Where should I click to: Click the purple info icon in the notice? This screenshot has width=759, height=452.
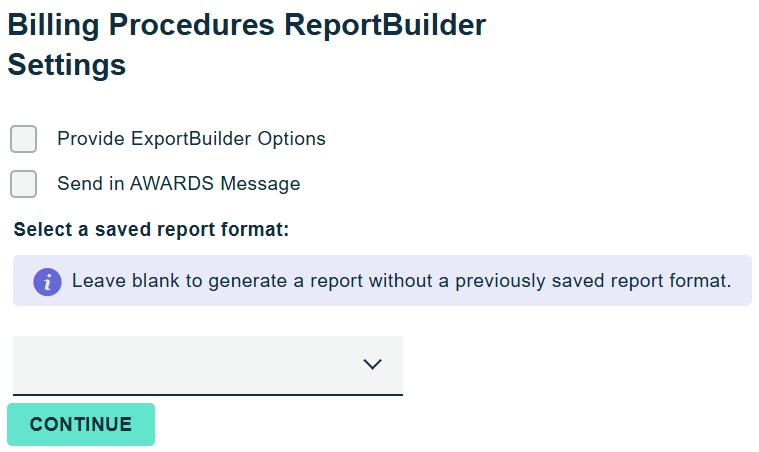click(47, 281)
